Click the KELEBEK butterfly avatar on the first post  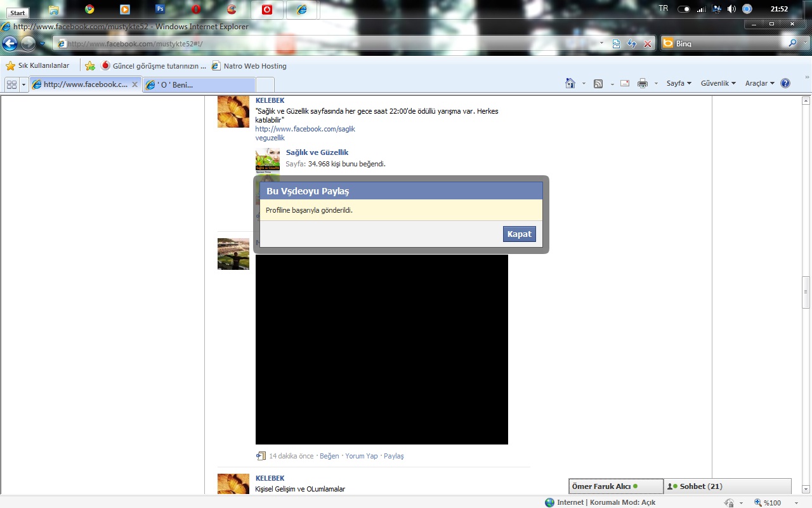tap(233, 112)
